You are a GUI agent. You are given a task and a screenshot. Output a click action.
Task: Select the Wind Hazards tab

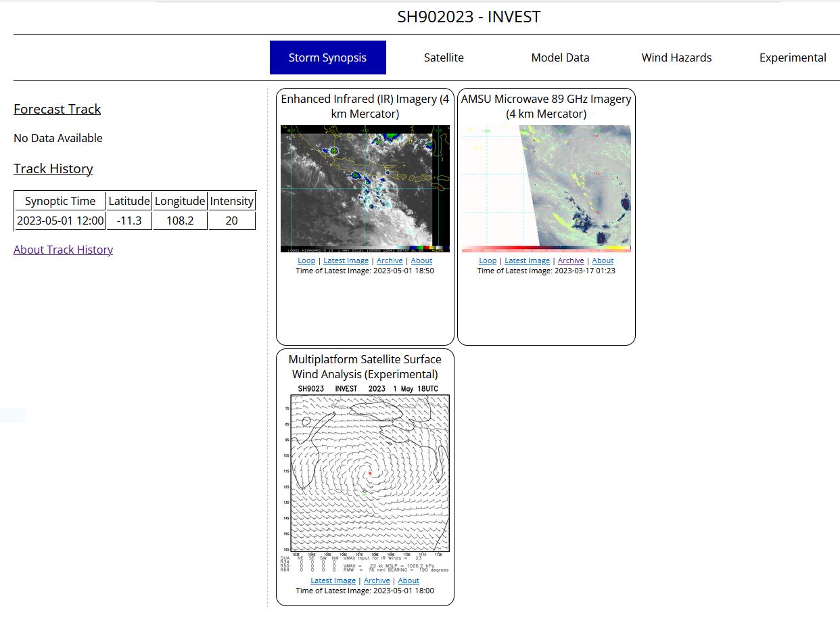click(676, 58)
